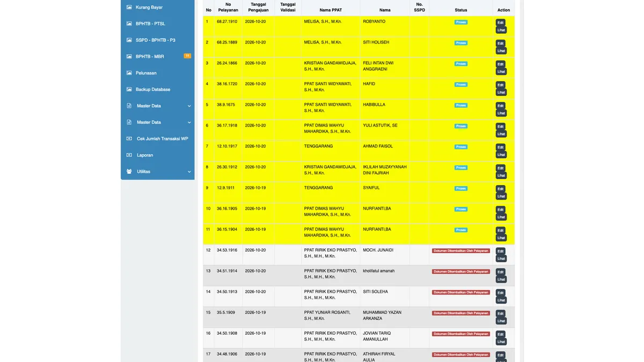The height and width of the screenshot is (362, 644).
Task: Click the No. SSPD column header
Action: [419, 7]
